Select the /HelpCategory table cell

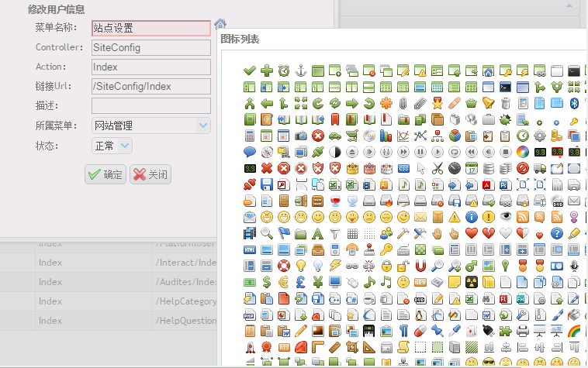click(184, 301)
